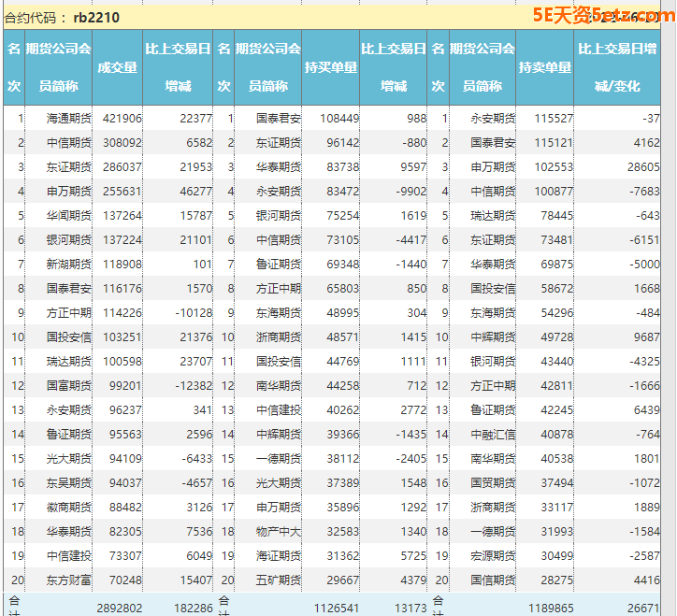Select short position value 78445
677x616 pixels.
(557, 215)
